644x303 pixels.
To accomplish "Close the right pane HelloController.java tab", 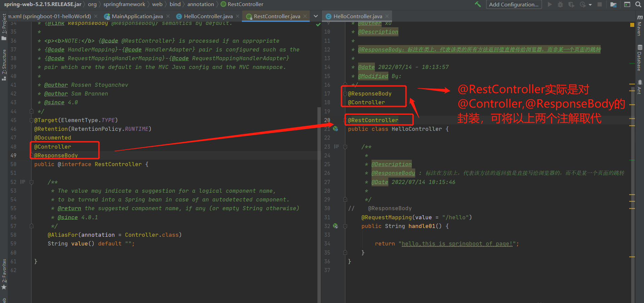I will [x=387, y=16].
